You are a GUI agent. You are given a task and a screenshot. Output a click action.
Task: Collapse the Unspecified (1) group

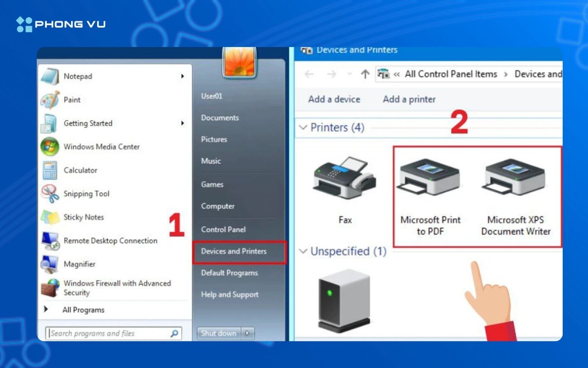tap(303, 251)
